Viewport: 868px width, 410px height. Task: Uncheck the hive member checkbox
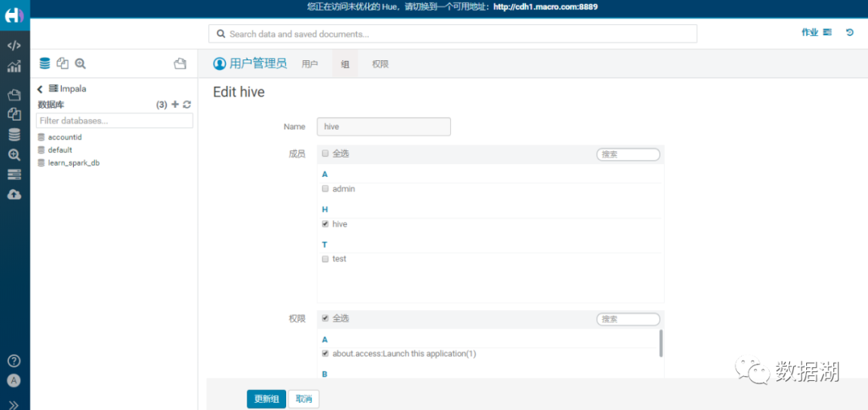pyautogui.click(x=325, y=223)
